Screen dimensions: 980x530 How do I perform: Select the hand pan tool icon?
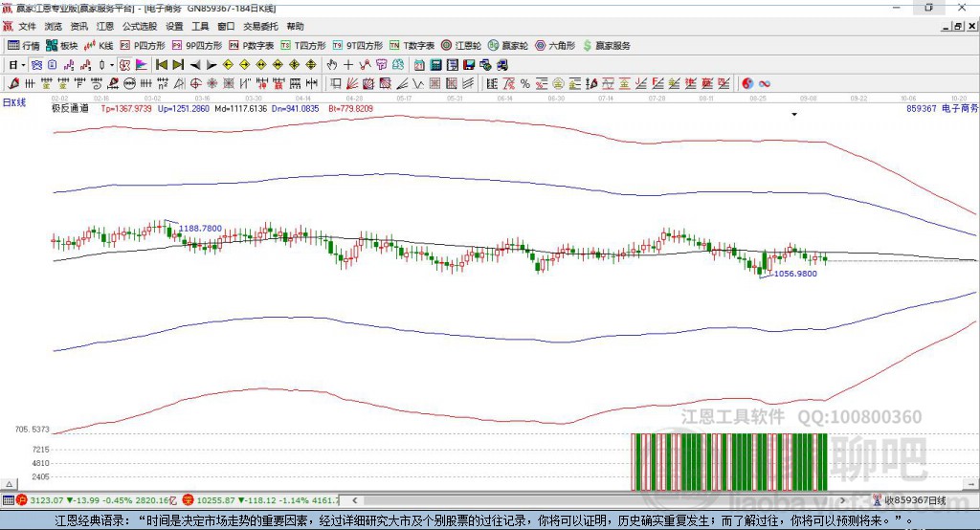tap(332, 65)
